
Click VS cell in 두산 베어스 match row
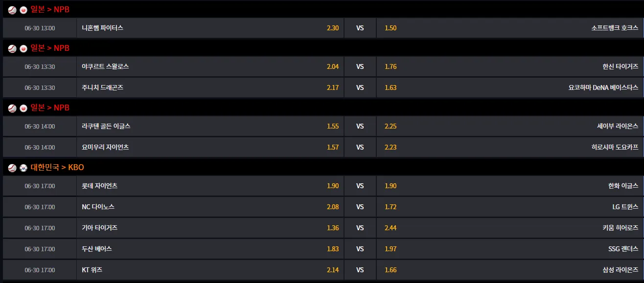click(x=360, y=249)
